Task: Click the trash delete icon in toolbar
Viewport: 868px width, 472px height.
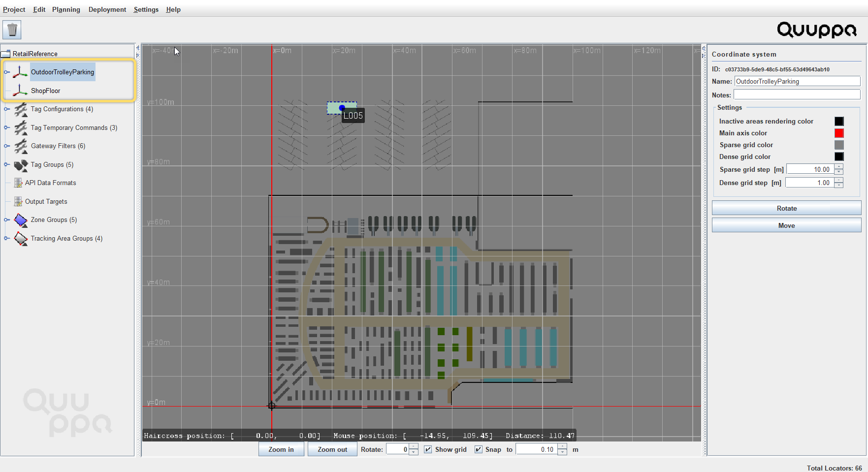Action: (12, 30)
